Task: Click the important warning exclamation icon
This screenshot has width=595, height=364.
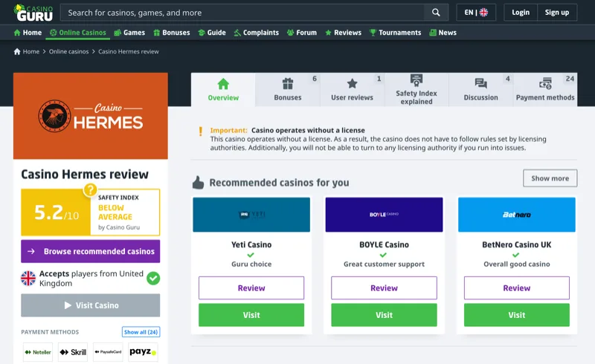Action: [x=201, y=131]
